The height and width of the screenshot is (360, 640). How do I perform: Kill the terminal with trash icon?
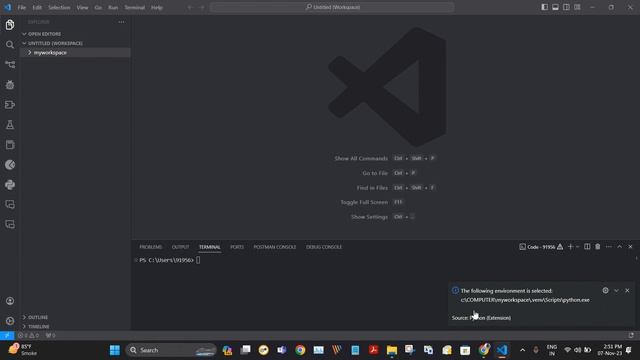click(598, 247)
